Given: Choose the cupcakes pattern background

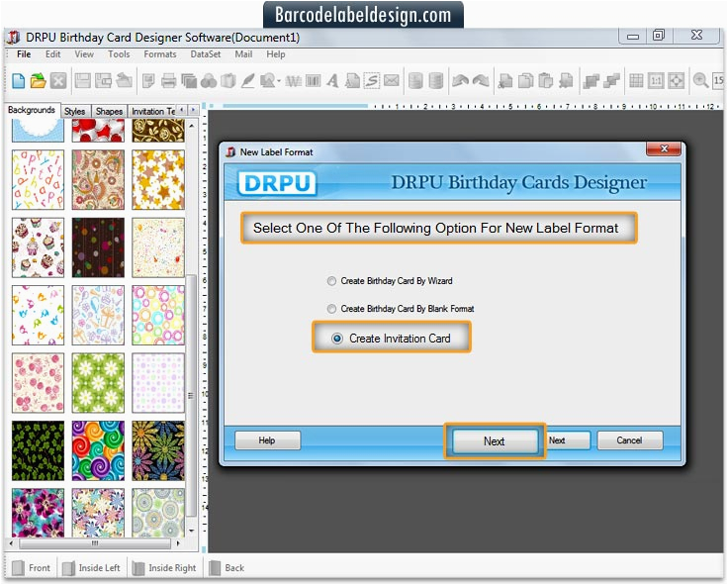Looking at the screenshot, I should coord(38,247).
